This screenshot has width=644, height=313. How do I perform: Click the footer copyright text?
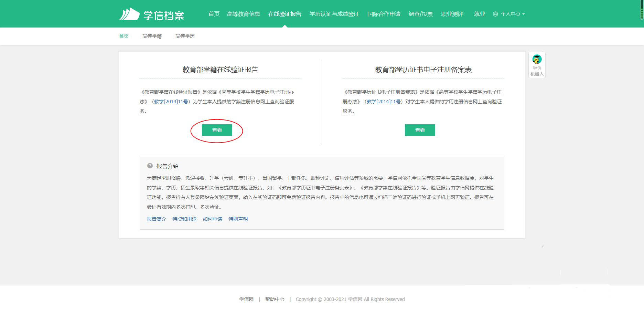click(350, 299)
